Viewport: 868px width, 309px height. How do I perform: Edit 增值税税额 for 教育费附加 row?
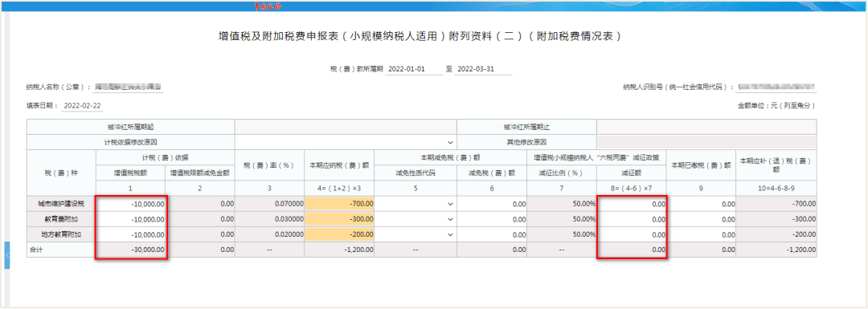(x=131, y=219)
